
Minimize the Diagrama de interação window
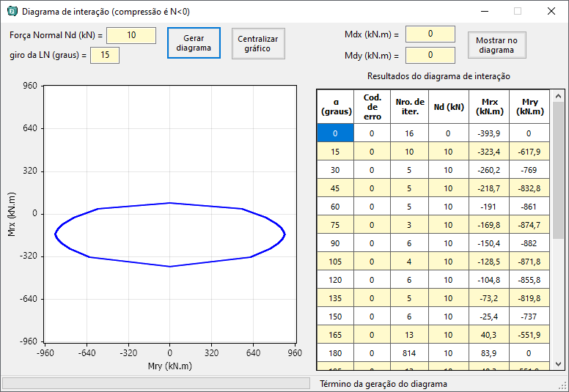pos(485,11)
